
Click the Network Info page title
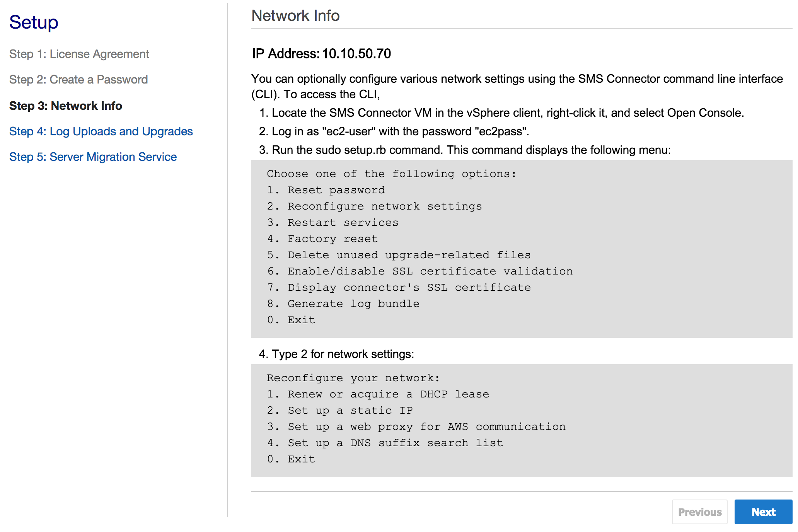[295, 16]
